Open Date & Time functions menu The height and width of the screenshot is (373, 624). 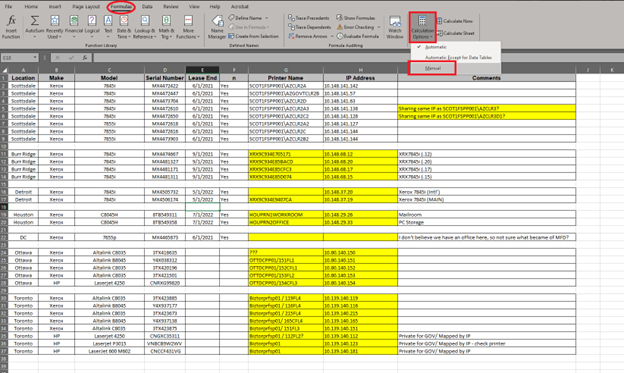tap(124, 27)
